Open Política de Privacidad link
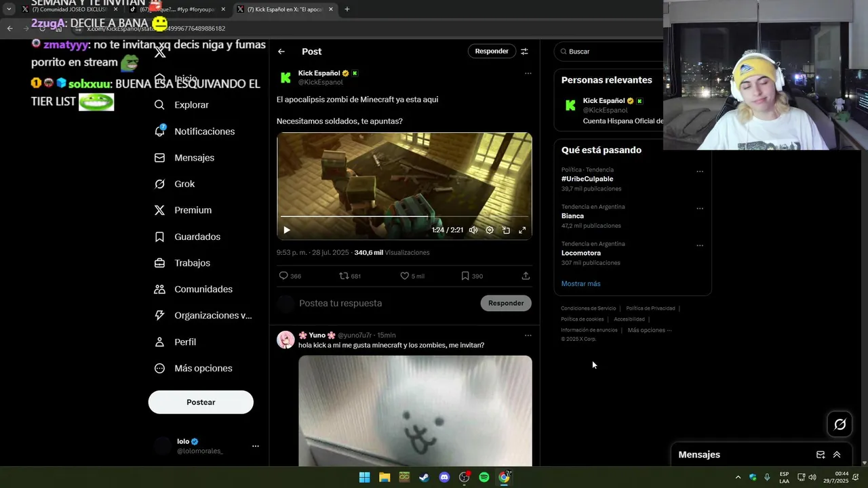This screenshot has height=488, width=868. [650, 308]
